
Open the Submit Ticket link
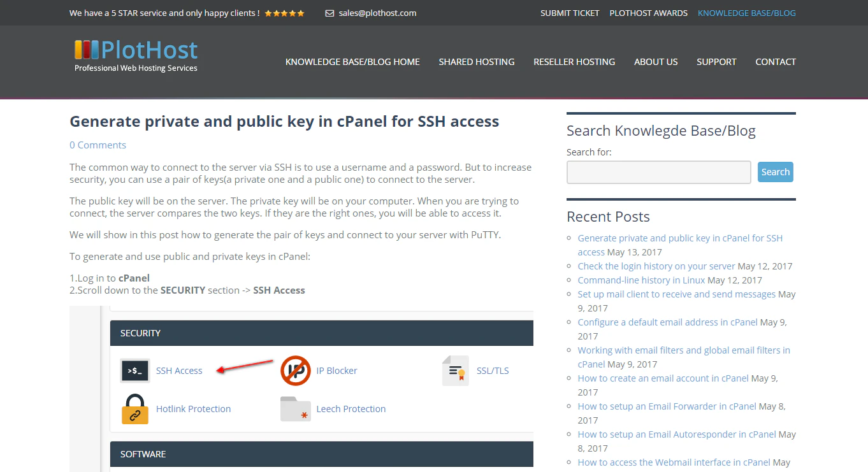(570, 13)
